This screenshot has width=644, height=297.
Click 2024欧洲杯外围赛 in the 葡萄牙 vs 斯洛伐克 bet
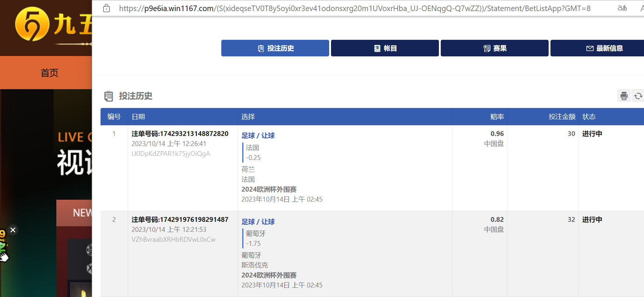click(269, 275)
